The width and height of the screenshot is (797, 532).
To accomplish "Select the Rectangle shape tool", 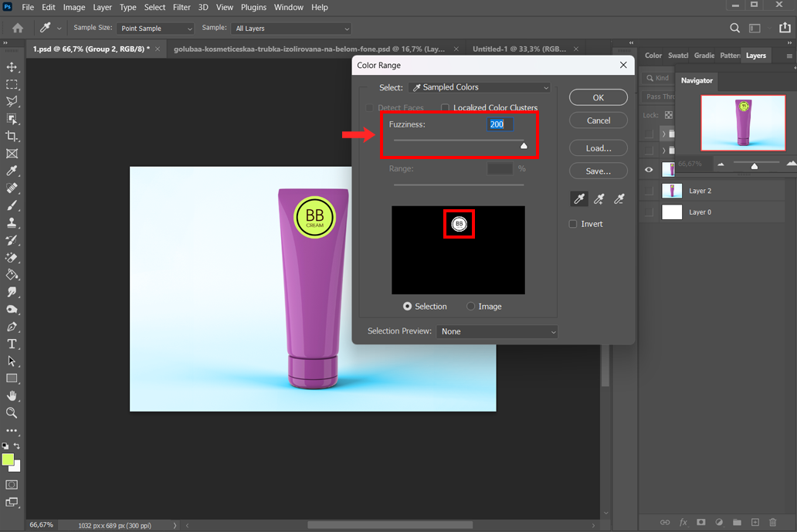I will (x=12, y=378).
